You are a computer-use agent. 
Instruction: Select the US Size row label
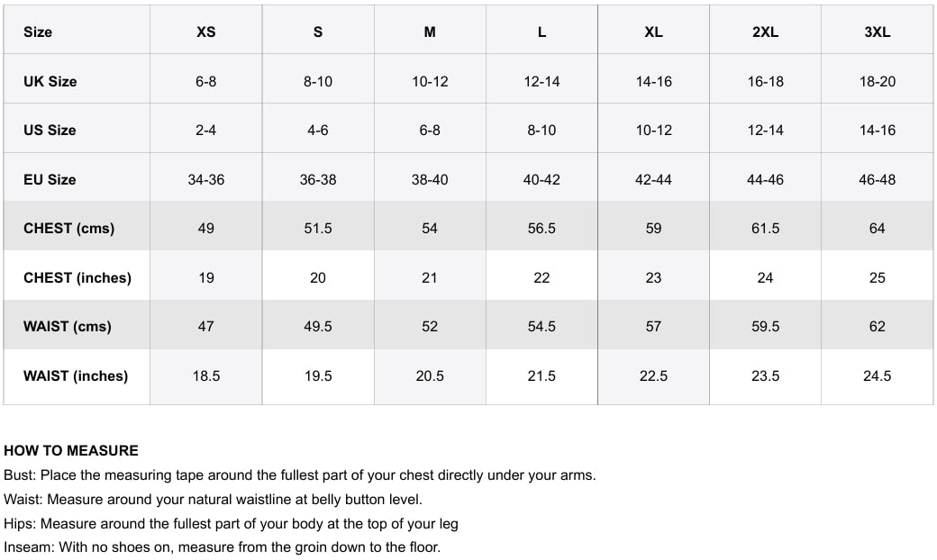pos(50,130)
